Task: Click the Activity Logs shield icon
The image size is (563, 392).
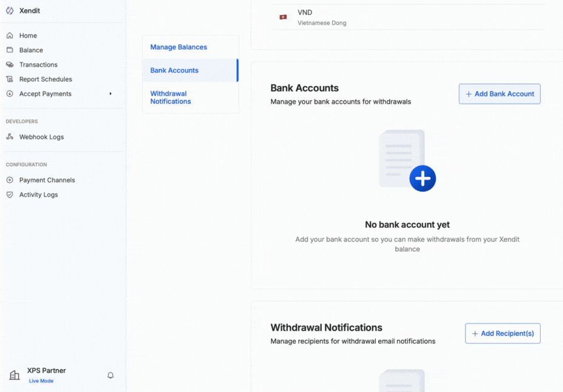Action: point(10,194)
